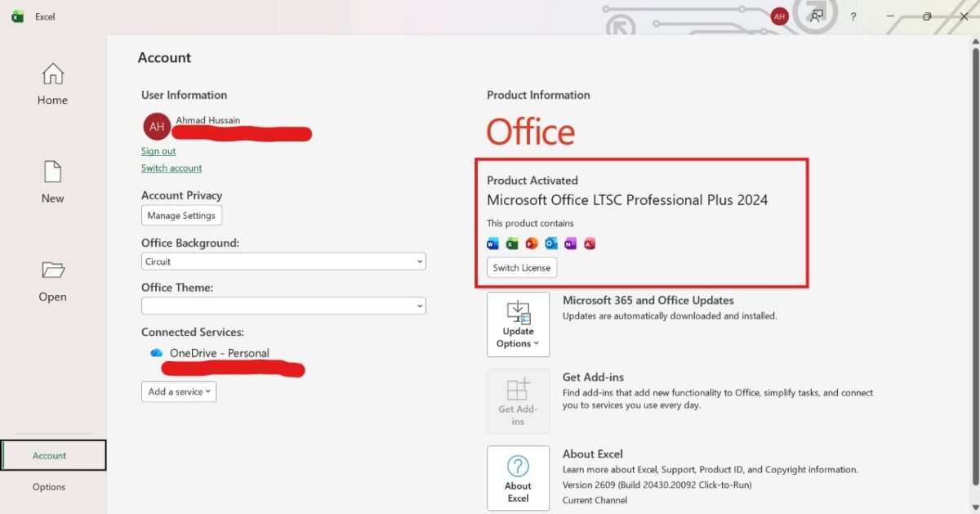Click the Access icon in product contents
This screenshot has width=980, height=514.
point(590,244)
